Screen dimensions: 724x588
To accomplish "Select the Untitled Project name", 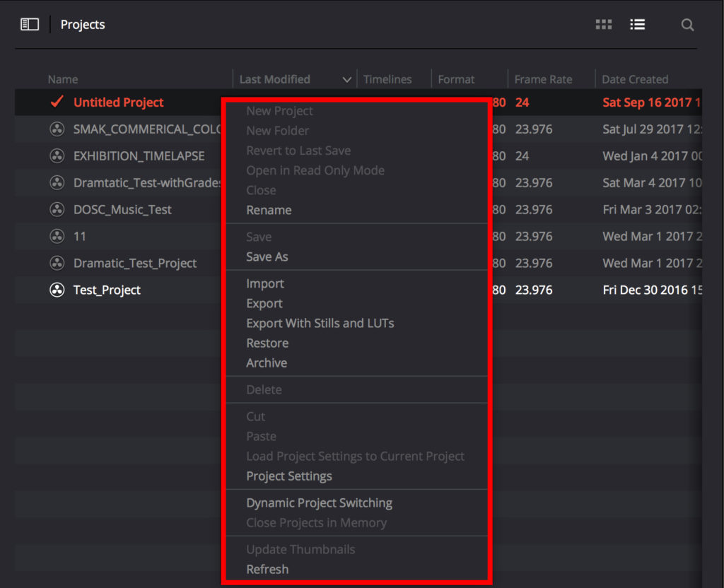I will [118, 102].
